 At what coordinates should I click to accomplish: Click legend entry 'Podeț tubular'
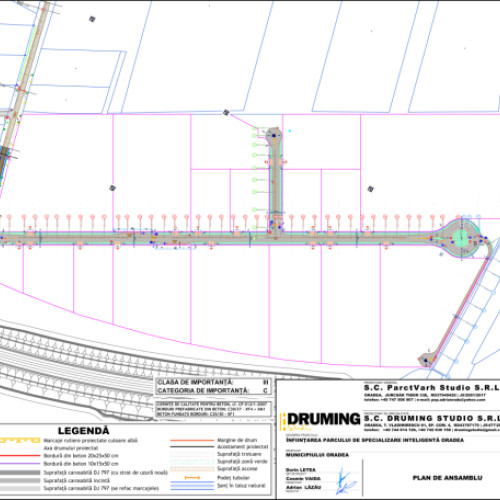pos(233,478)
